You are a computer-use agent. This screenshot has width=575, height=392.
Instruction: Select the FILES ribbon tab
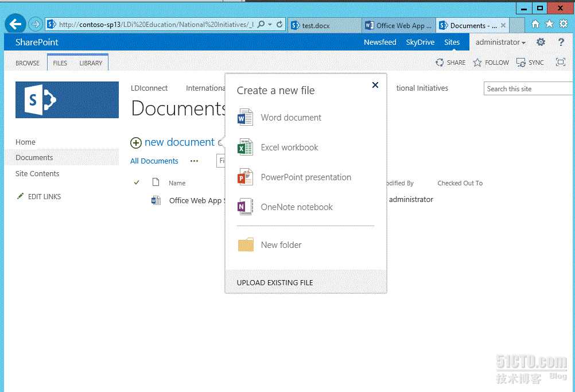tap(60, 63)
